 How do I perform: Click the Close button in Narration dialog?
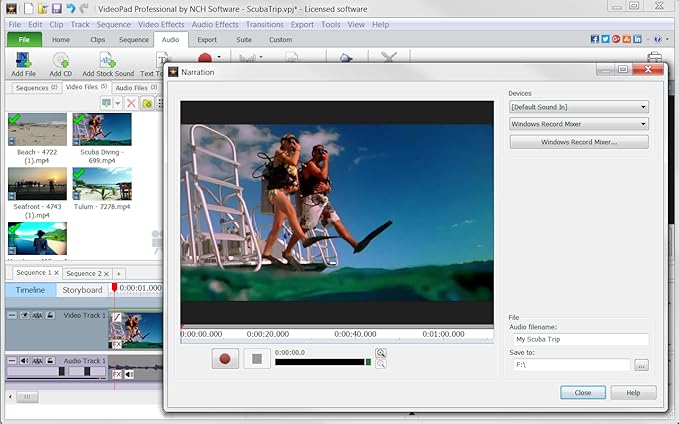[582, 393]
